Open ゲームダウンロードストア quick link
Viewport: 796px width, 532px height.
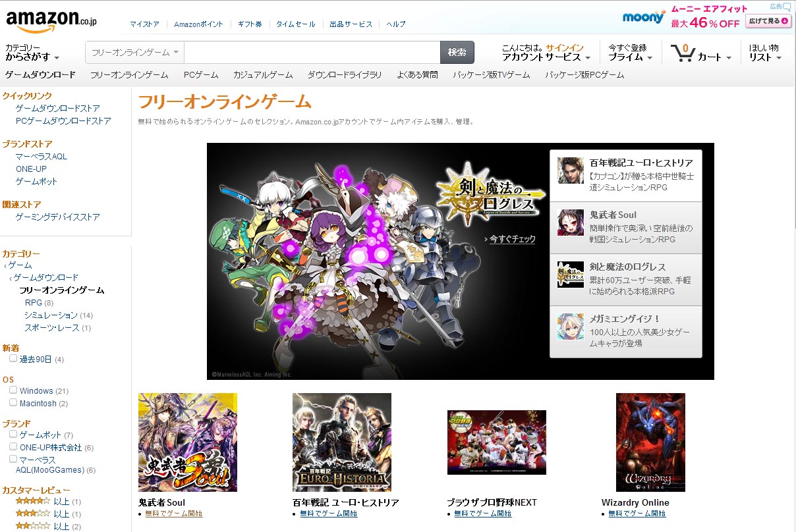pos(58,108)
